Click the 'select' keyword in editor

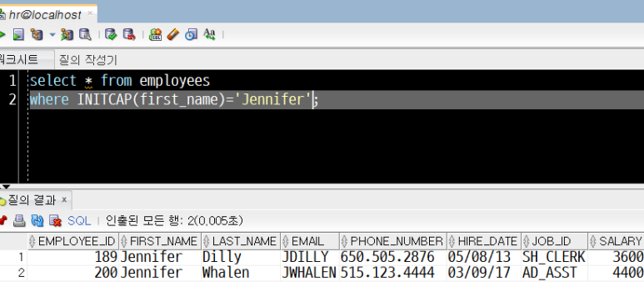point(53,81)
